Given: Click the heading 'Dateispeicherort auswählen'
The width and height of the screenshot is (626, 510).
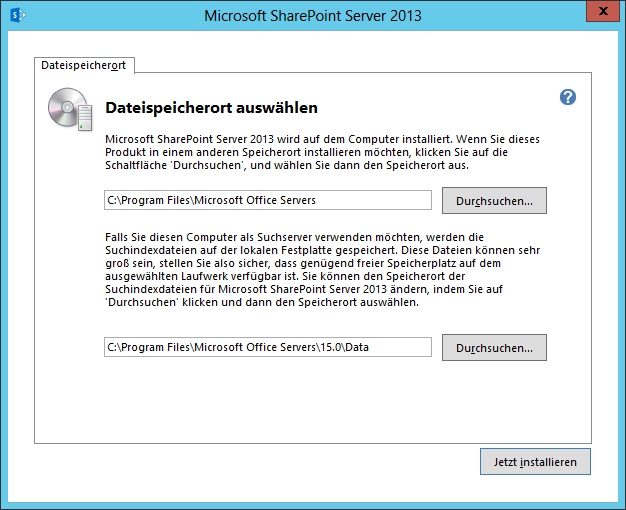Looking at the screenshot, I should 211,107.
